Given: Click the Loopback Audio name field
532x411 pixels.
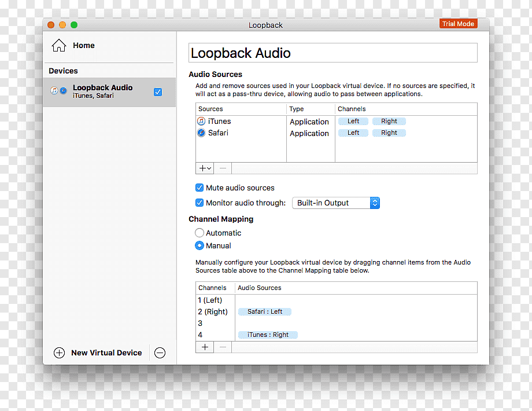Looking at the screenshot, I should click(x=333, y=53).
